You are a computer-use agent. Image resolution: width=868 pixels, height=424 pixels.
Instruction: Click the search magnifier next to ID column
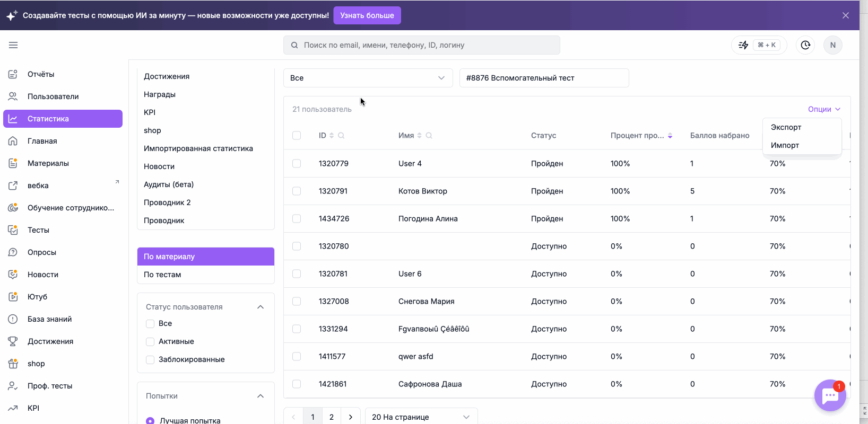[x=341, y=136]
